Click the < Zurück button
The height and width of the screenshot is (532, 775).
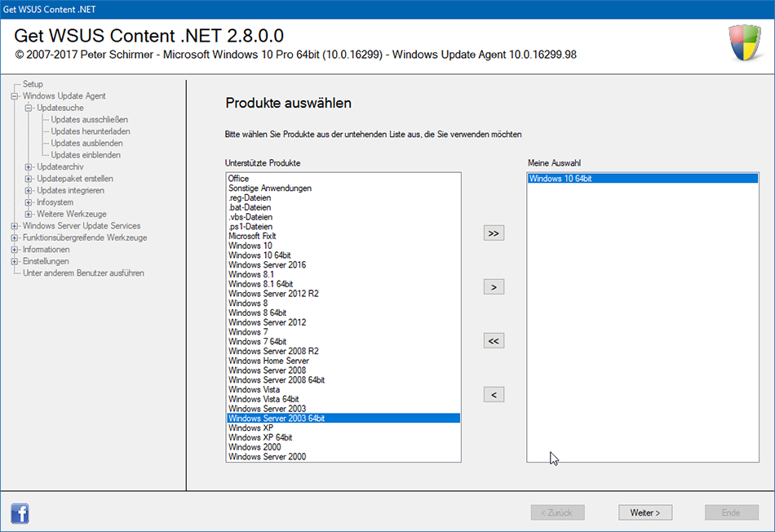pyautogui.click(x=557, y=512)
